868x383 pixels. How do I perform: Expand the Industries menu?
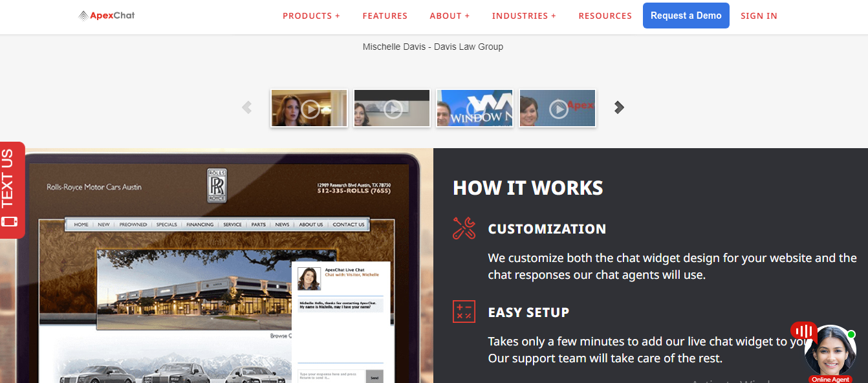pyautogui.click(x=524, y=16)
